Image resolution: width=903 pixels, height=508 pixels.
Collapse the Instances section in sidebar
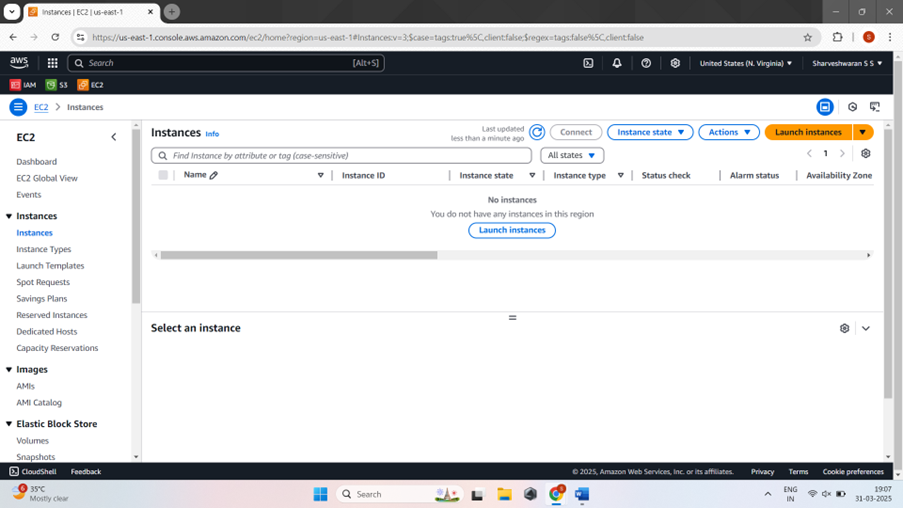coord(9,216)
